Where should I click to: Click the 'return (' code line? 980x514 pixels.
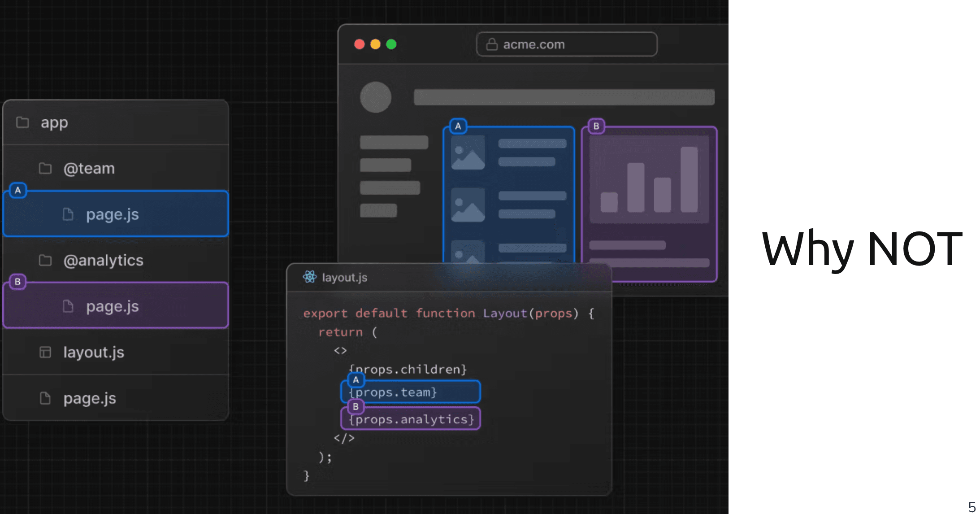pyautogui.click(x=348, y=332)
